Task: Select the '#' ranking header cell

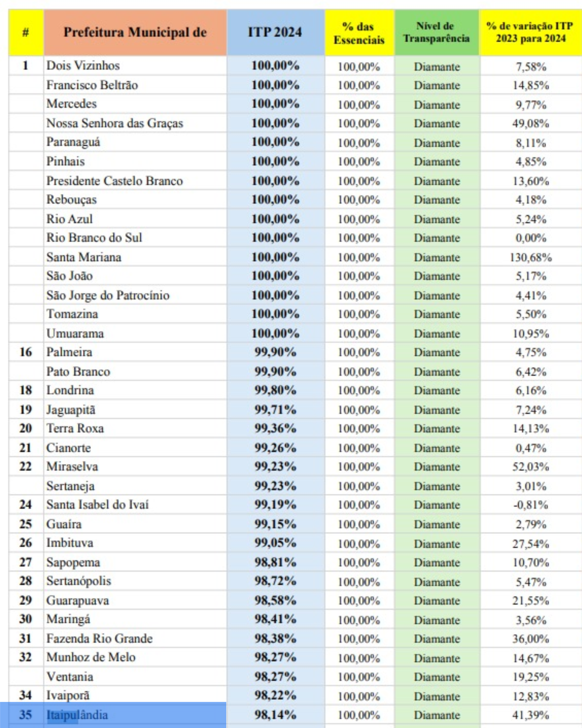Action: 26,32
